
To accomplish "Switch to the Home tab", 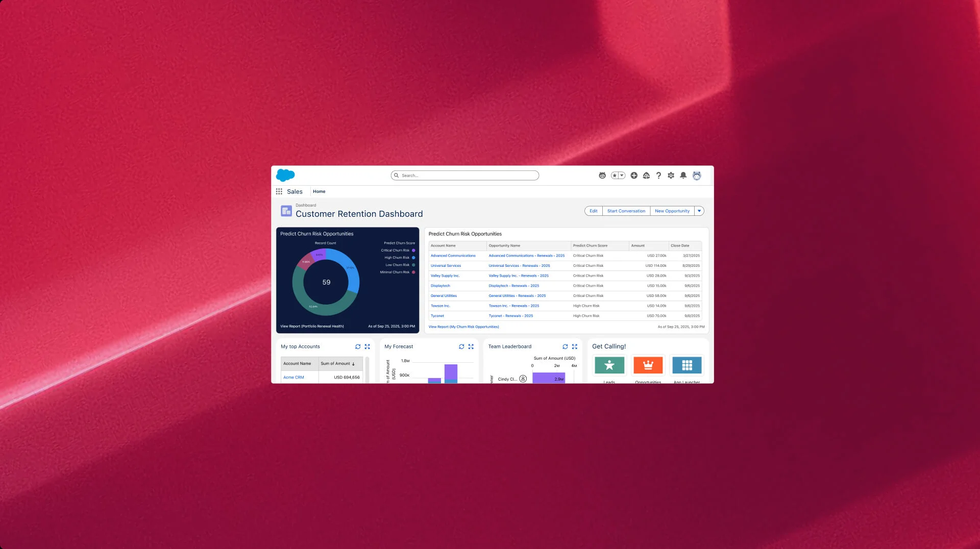I will point(319,191).
